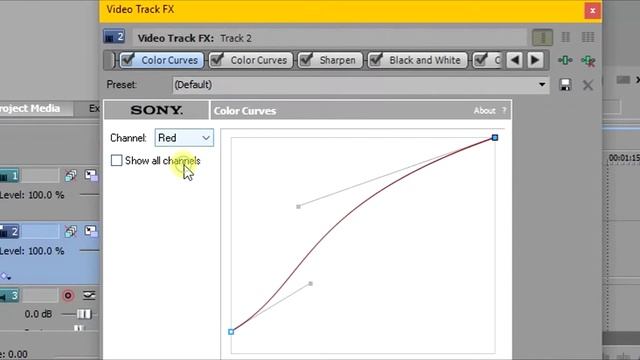
Task: Click the three-column grid layout icon
Action: coord(588,38)
